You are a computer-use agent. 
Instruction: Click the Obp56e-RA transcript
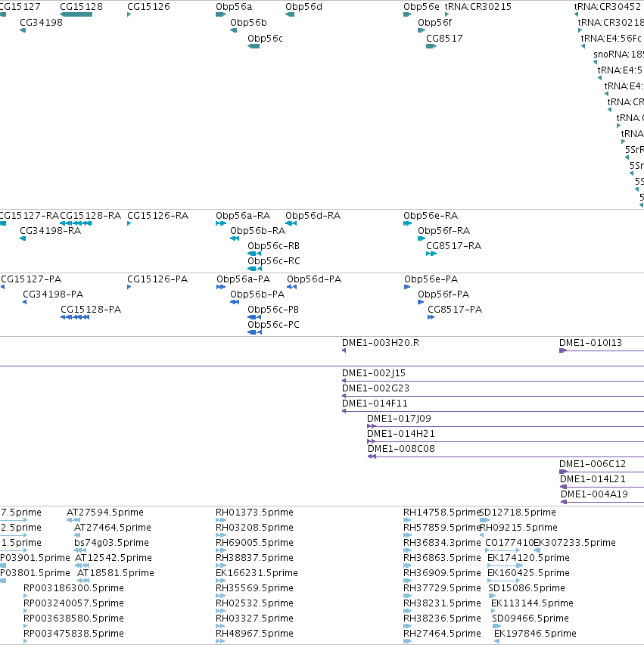[x=408, y=223]
